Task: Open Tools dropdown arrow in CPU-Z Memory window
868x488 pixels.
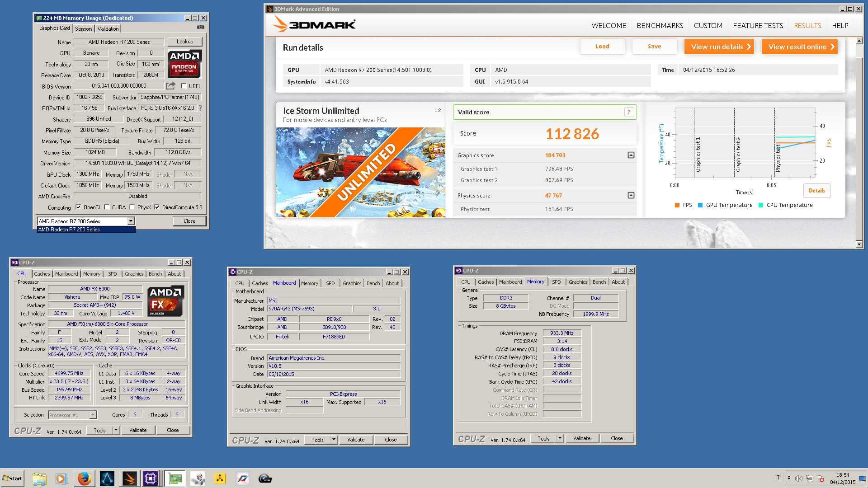Action: coord(560,438)
